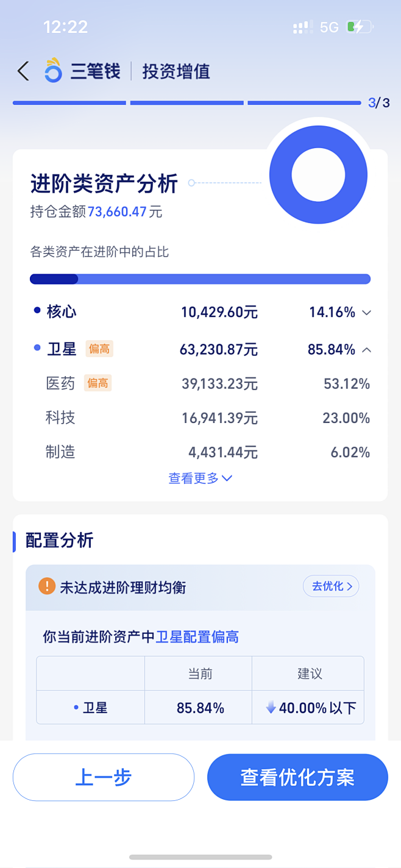Tap the back arrow icon

(x=23, y=71)
